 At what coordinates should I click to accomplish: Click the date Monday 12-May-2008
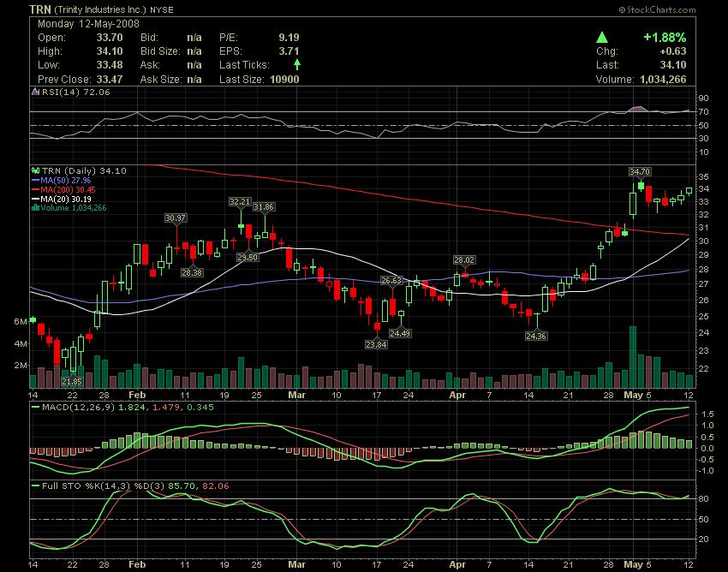click(x=88, y=24)
